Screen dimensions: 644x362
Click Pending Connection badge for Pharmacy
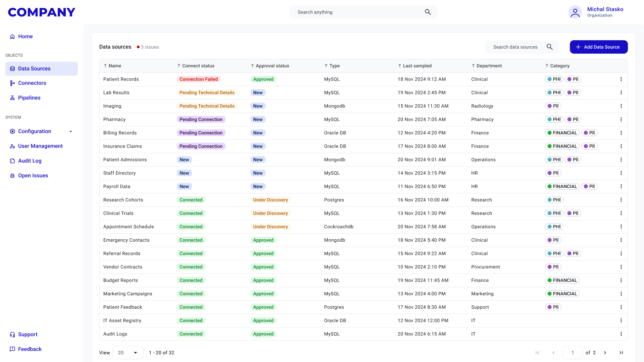click(x=201, y=119)
